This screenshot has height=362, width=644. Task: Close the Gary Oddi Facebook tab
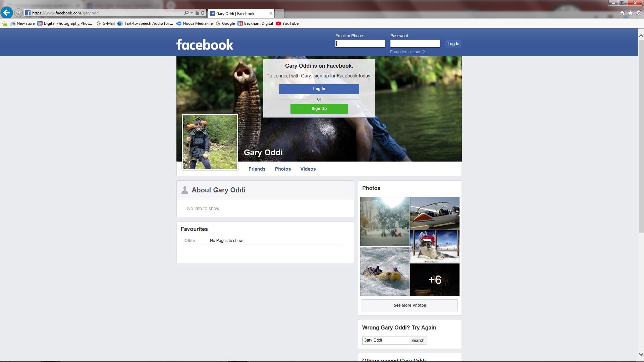(271, 13)
